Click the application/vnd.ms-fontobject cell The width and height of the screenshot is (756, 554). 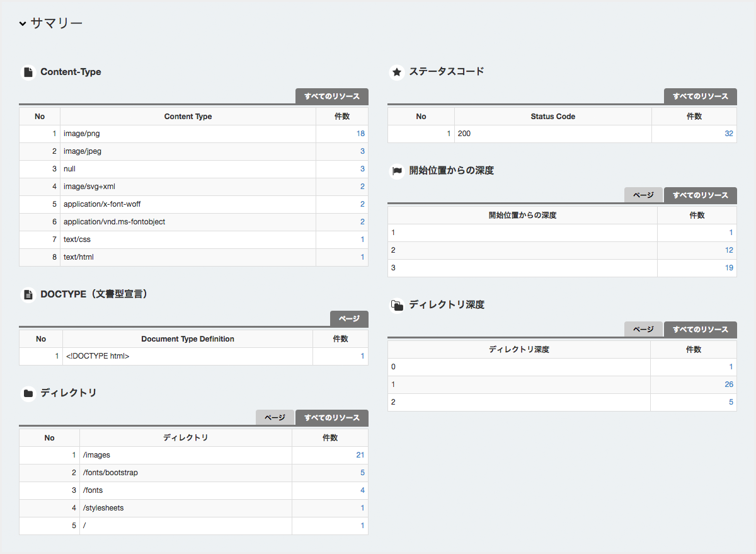click(x=188, y=222)
